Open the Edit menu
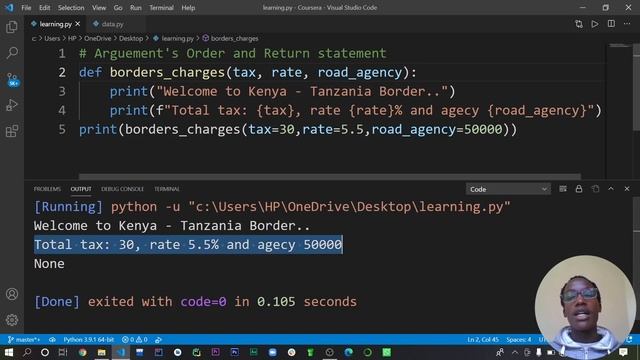The image size is (640, 360). click(44, 8)
